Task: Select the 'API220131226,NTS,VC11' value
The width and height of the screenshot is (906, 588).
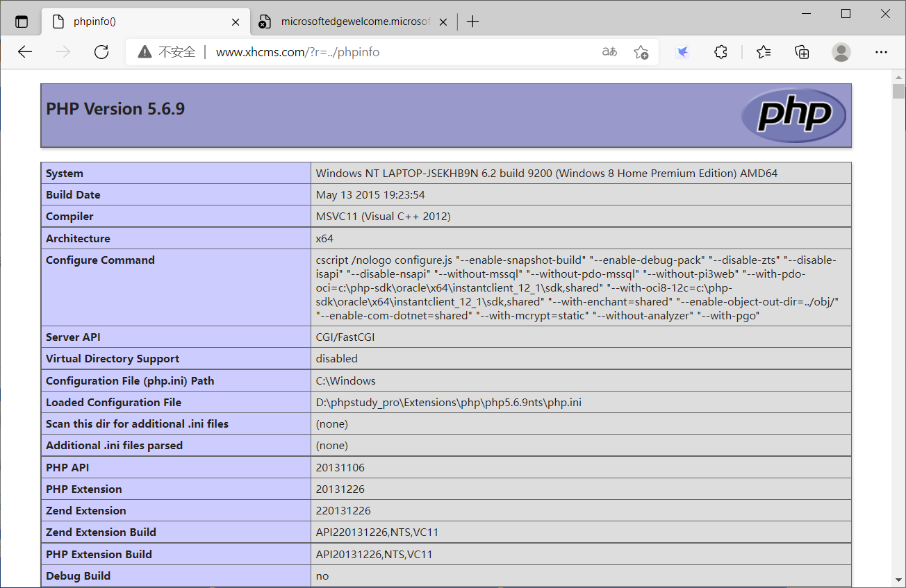Action: 377,532
